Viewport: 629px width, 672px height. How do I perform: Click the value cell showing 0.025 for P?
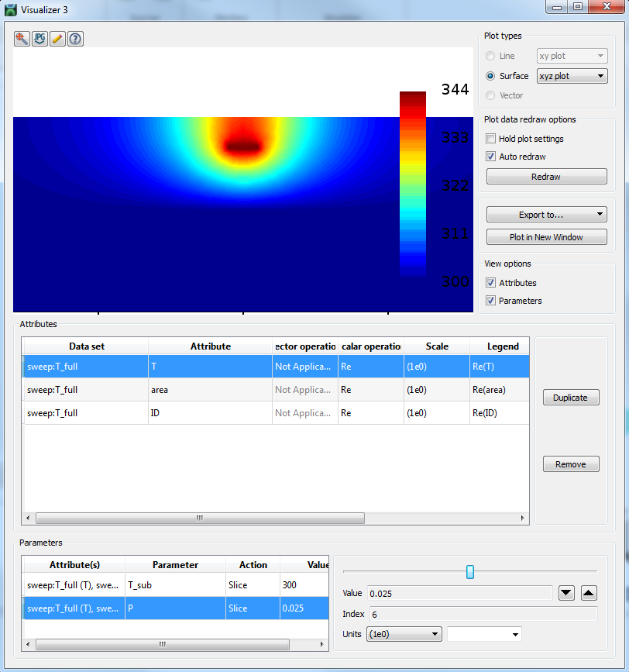[x=304, y=608]
